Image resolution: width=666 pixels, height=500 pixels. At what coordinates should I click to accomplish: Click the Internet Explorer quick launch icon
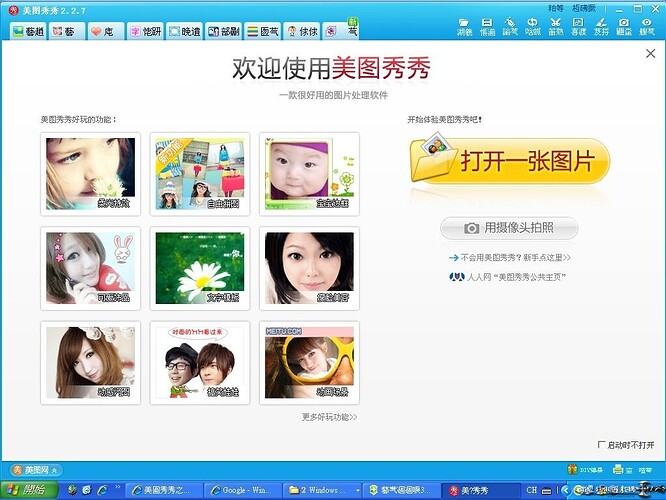click(x=102, y=490)
